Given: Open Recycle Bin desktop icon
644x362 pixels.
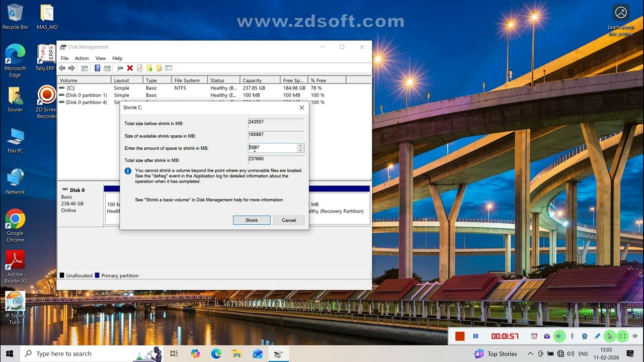Looking at the screenshot, I should point(15,17).
